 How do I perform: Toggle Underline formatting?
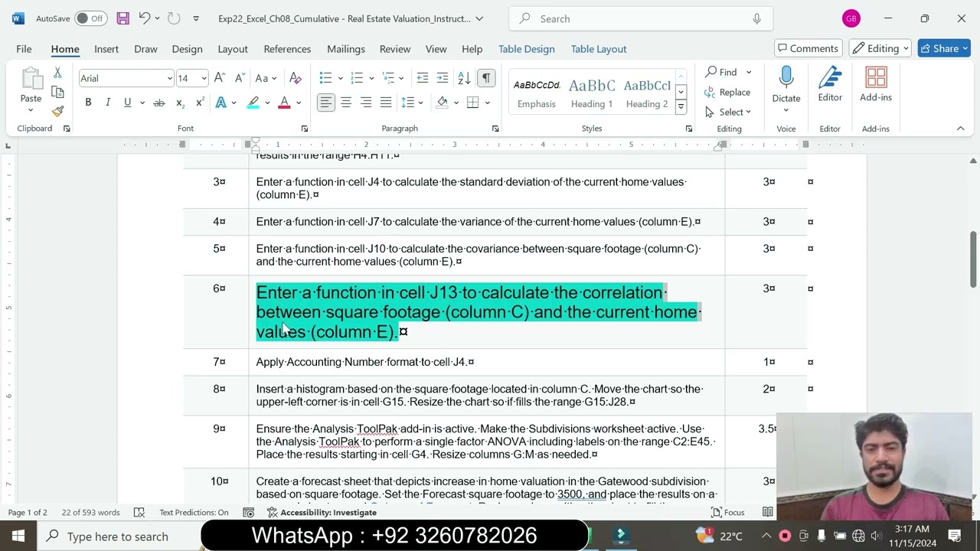[x=127, y=103]
